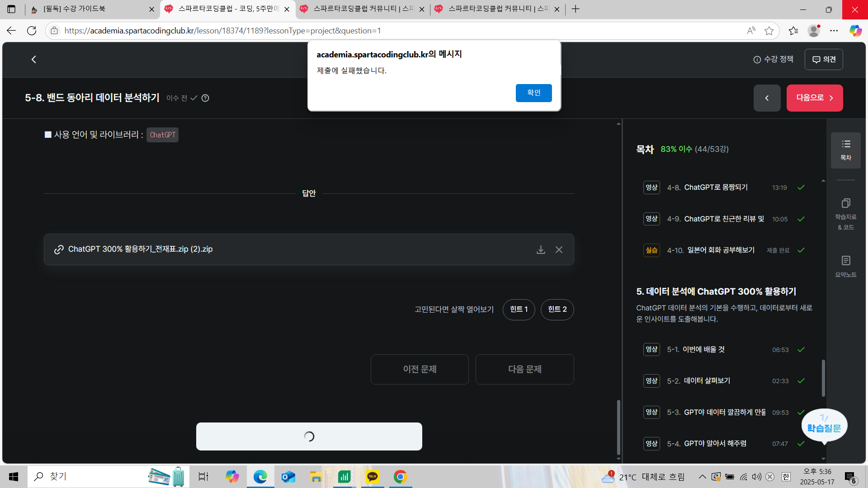Screen dimensions: 868x488
Task: Open the 수강 정책 info link
Action: pyautogui.click(x=773, y=59)
